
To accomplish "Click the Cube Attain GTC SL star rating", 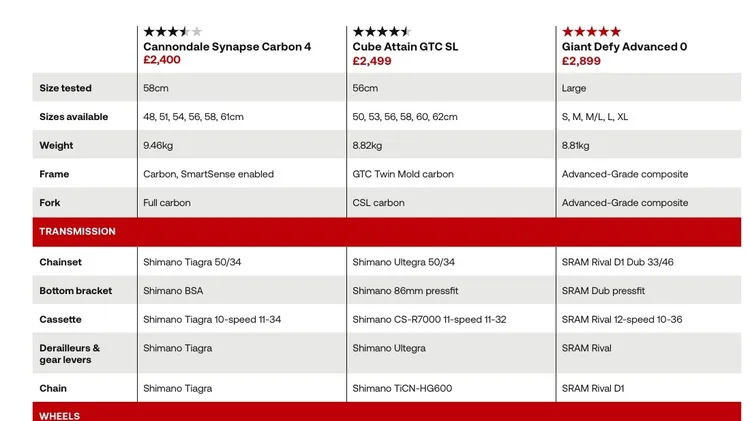I will (382, 32).
